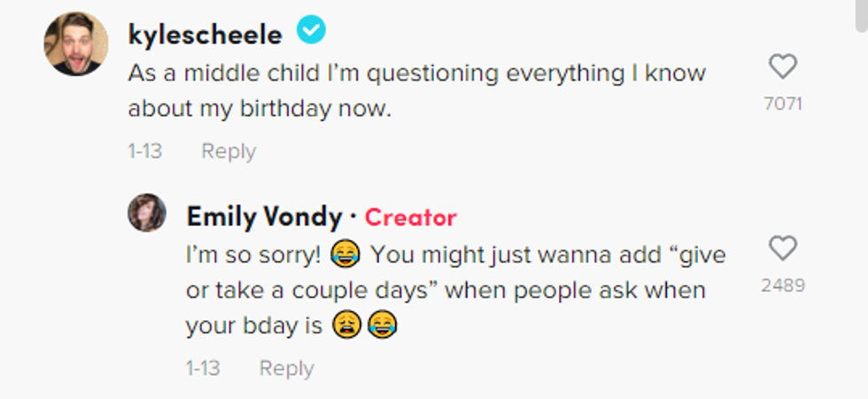Open Emily Vondy's profile avatar
The image size is (868, 399).
[147, 213]
